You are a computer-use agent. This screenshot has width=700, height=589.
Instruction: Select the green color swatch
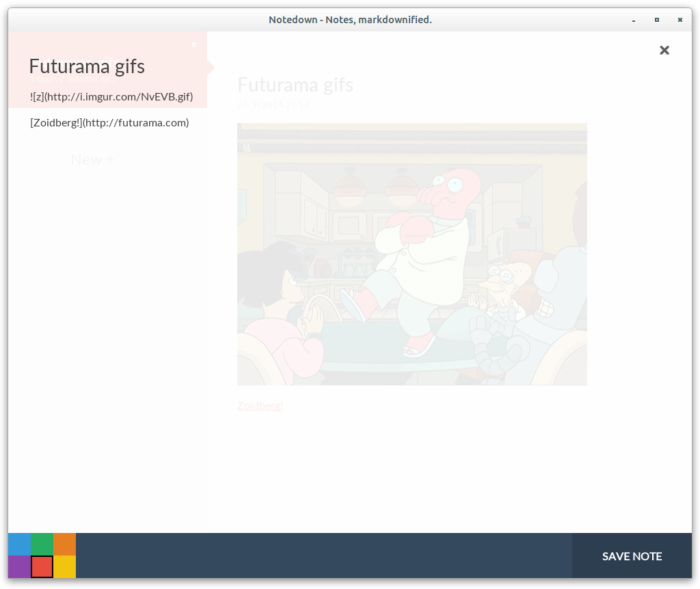coord(42,544)
